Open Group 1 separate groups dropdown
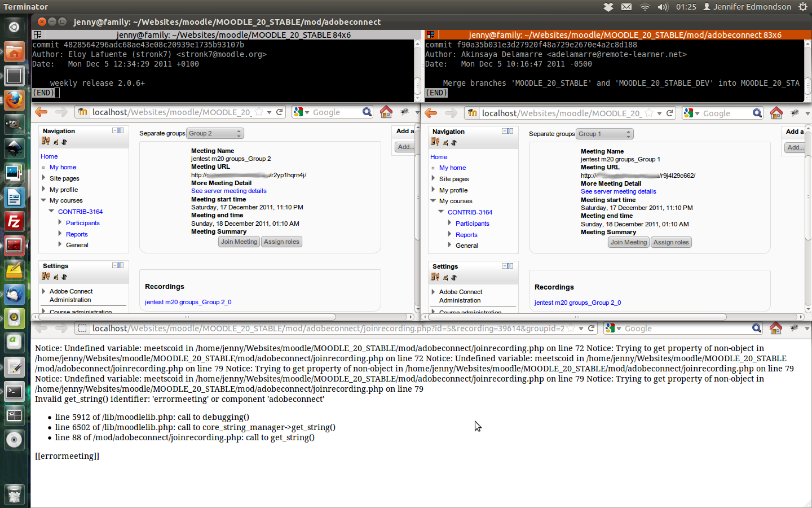The width and height of the screenshot is (812, 508). click(x=604, y=134)
